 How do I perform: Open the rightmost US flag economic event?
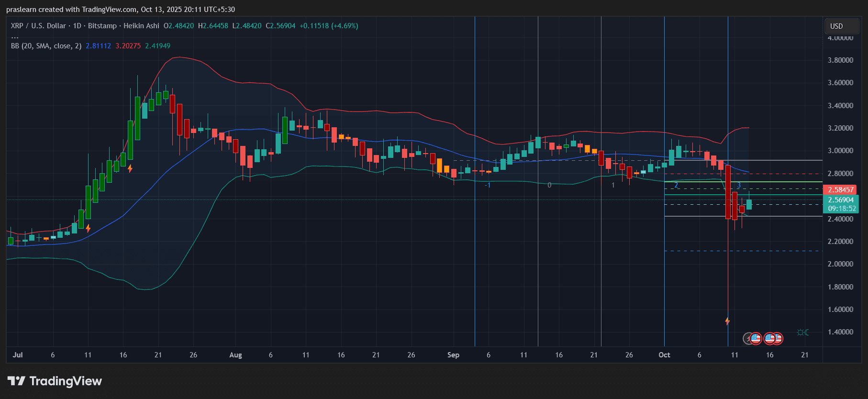[777, 339]
